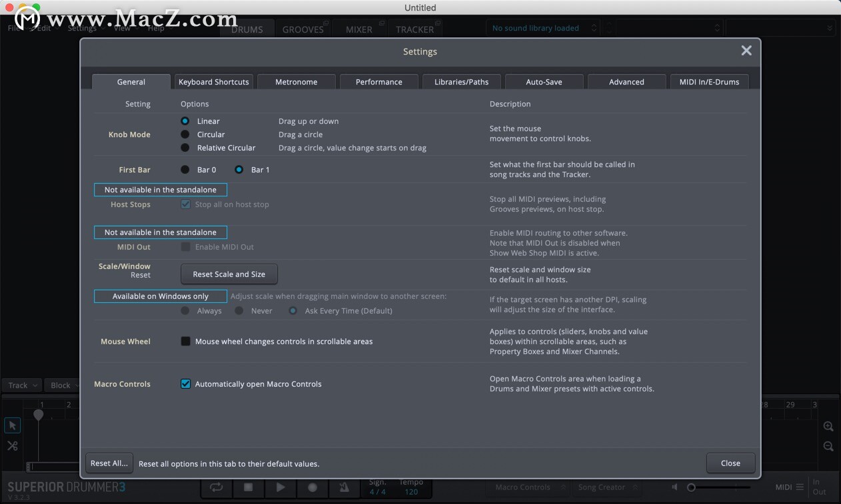Open the MIDI In/E-Drums tab
The image size is (841, 504).
click(710, 82)
